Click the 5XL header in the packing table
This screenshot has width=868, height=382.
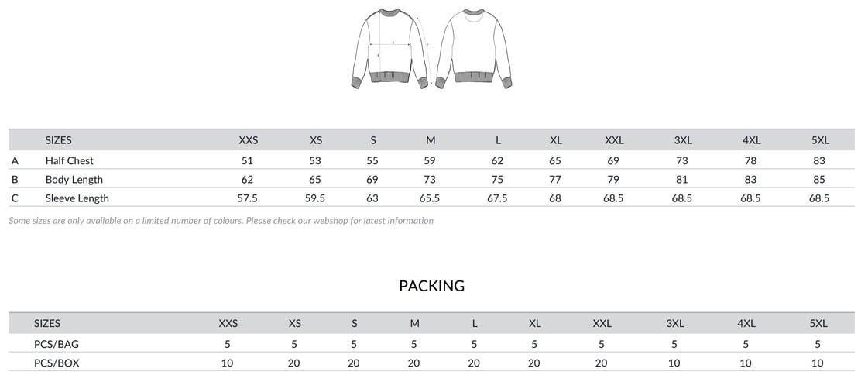(818, 323)
